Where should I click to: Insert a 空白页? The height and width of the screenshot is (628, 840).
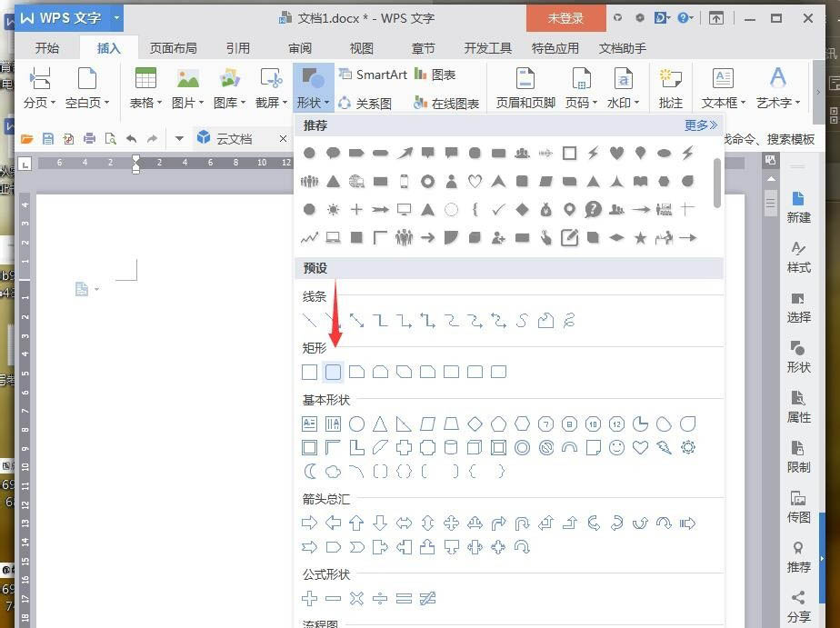tap(86, 88)
